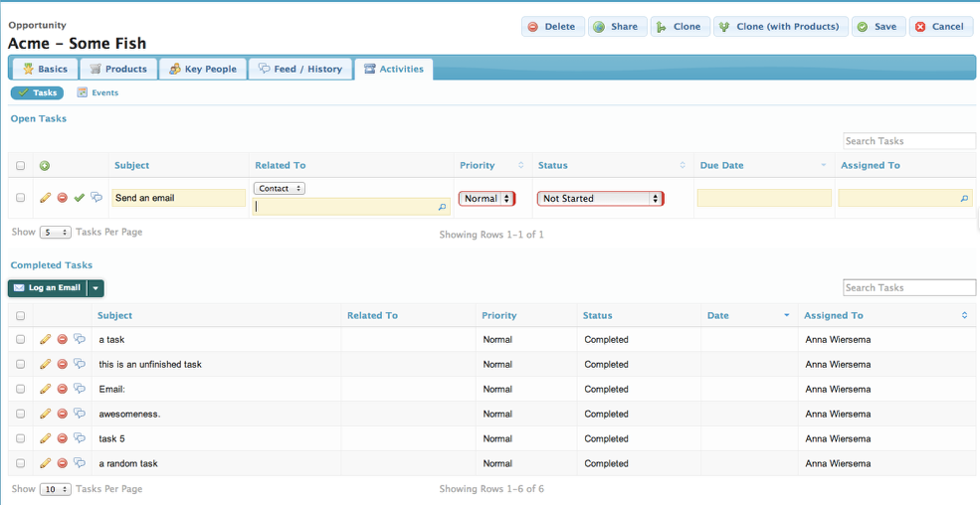Viewport: 980px width, 505px height.
Task: Open comment bubble icon for 'awesomeness.' task
Action: 80,414
